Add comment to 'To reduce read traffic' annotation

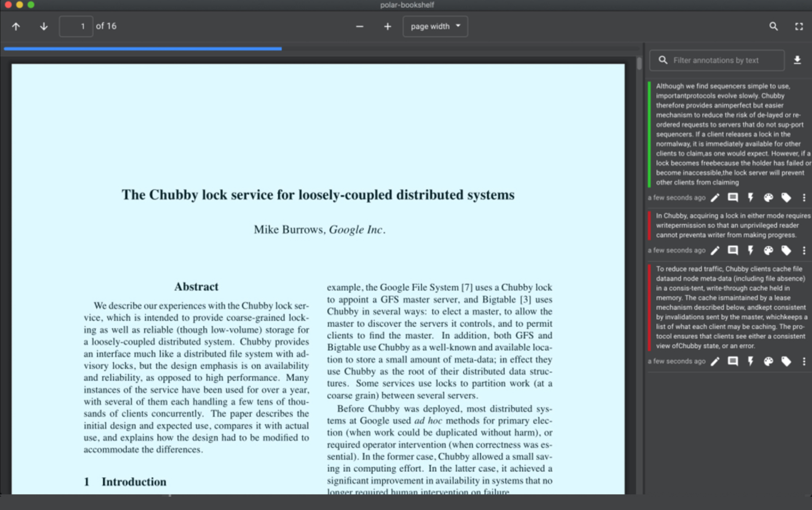733,361
